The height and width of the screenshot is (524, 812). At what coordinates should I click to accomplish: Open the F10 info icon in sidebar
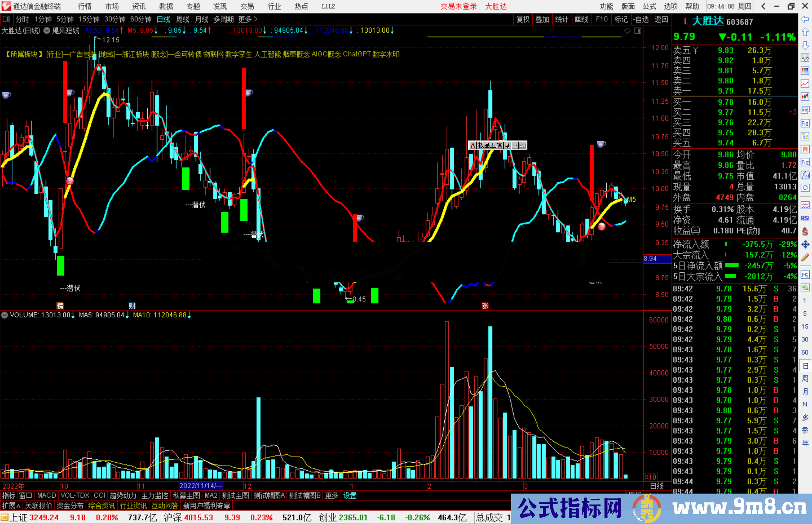(805, 123)
